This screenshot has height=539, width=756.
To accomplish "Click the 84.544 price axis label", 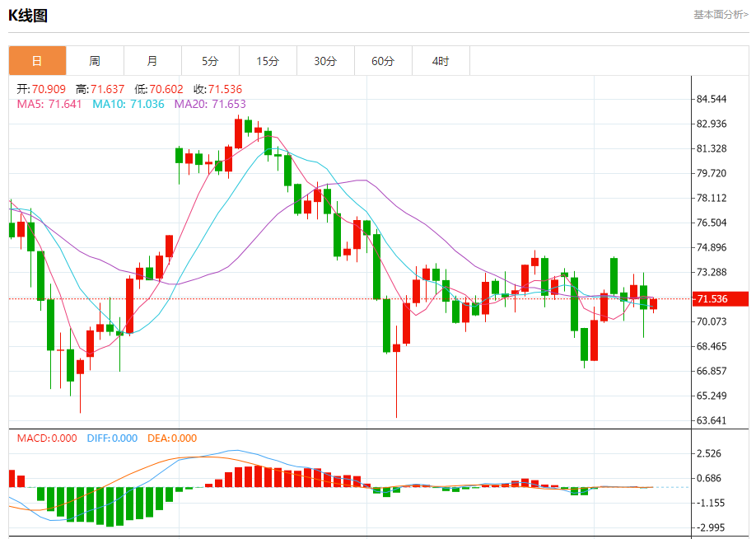I will (712, 99).
